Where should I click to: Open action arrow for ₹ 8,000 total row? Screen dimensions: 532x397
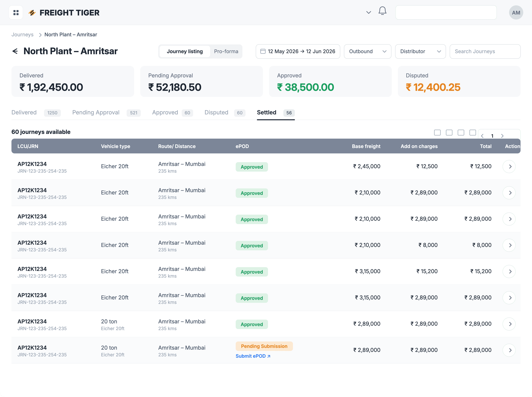[x=509, y=245]
